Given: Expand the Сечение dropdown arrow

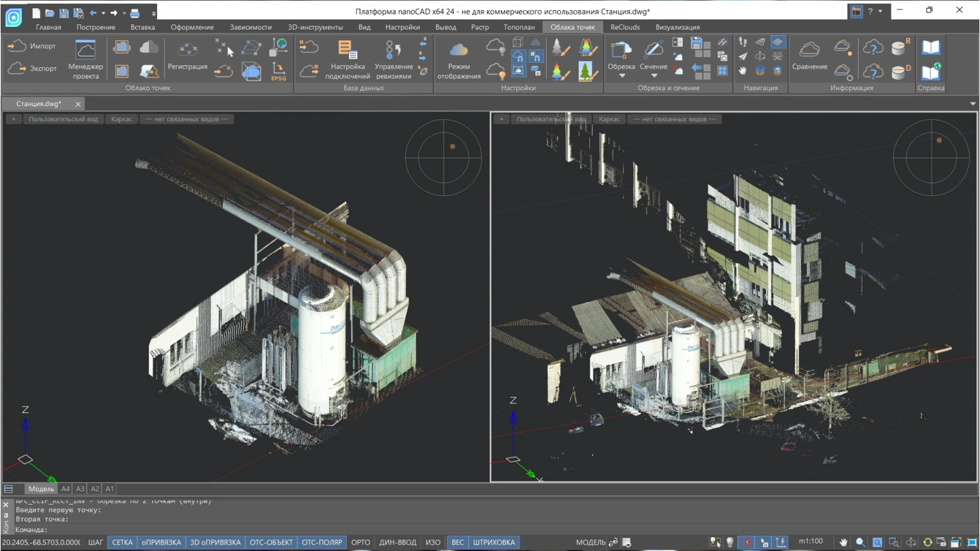Looking at the screenshot, I should point(653,76).
